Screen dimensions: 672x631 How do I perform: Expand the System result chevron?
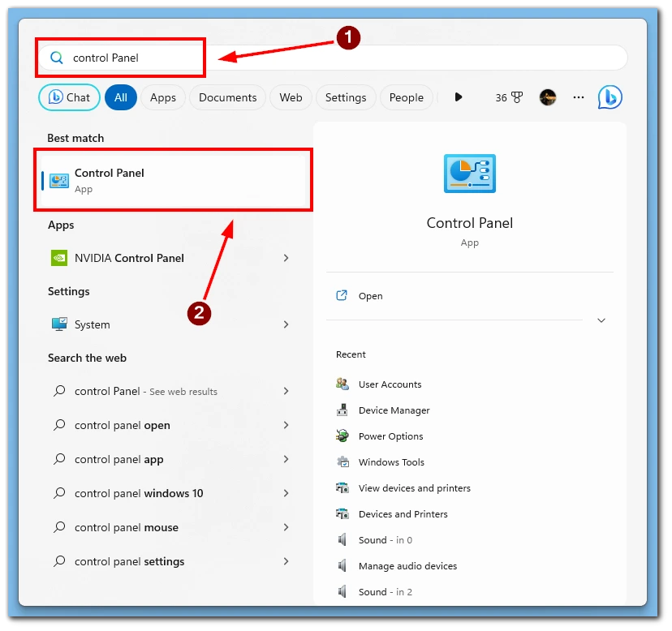coord(286,324)
